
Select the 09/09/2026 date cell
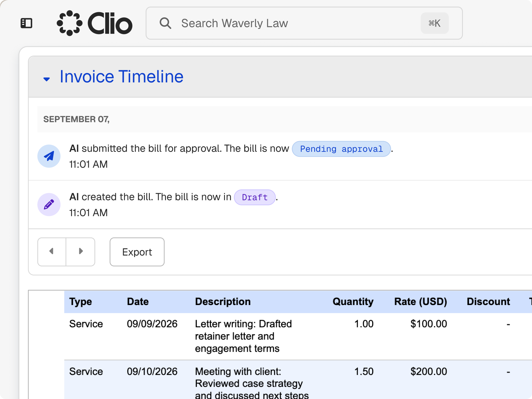tap(152, 324)
